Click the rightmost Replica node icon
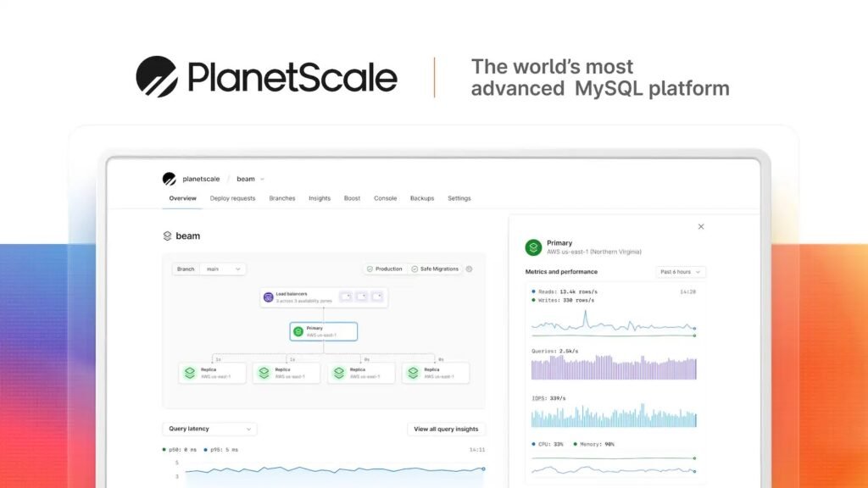The height and width of the screenshot is (488, 868). (414, 371)
